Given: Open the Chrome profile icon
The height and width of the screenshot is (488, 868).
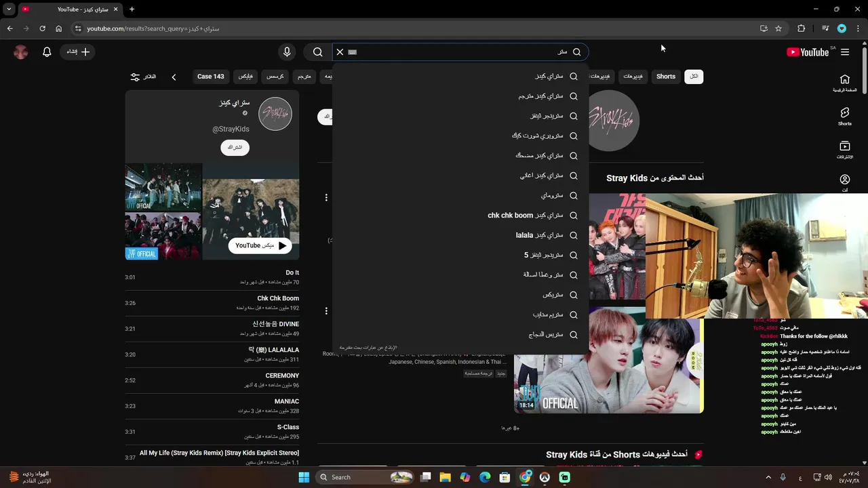Looking at the screenshot, I should pos(842,28).
